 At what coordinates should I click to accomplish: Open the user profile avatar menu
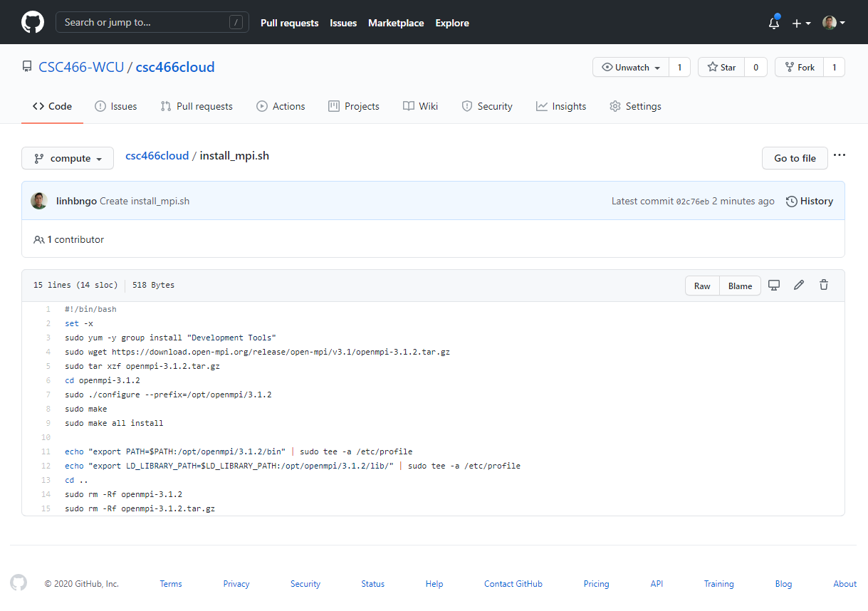click(834, 23)
